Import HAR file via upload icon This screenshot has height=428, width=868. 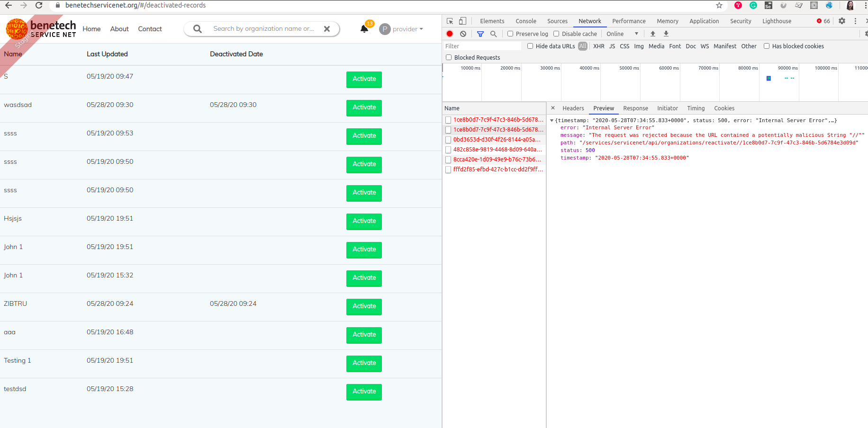pos(652,34)
